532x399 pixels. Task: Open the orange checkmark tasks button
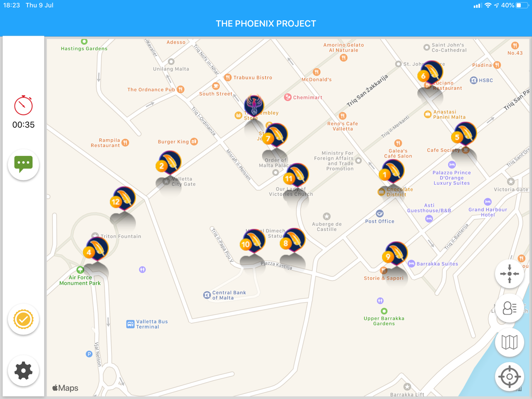coord(23,319)
